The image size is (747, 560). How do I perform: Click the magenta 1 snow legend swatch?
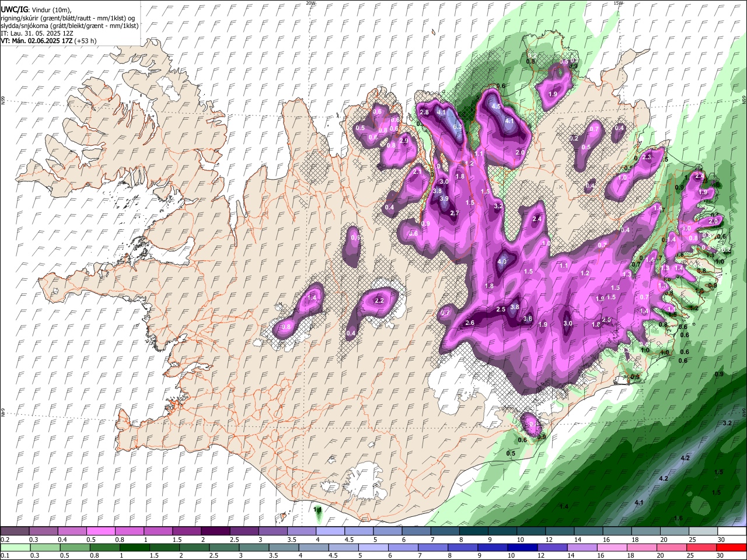[x=158, y=531]
